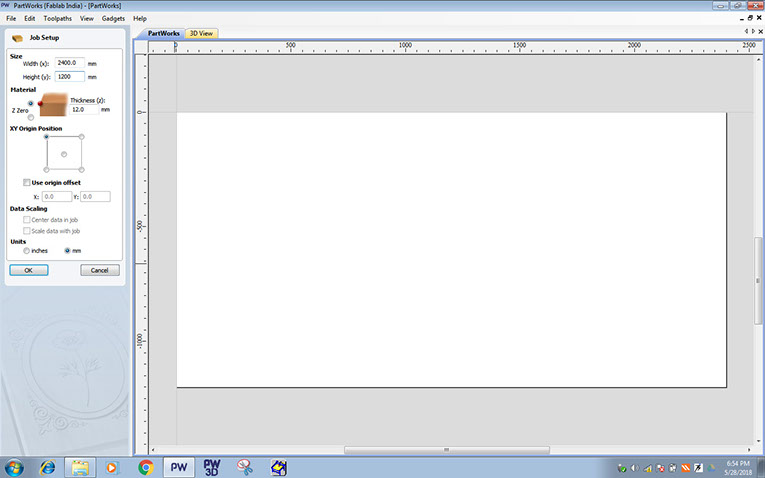
Task: Enable the Use origin offset checkbox
Action: (27, 182)
